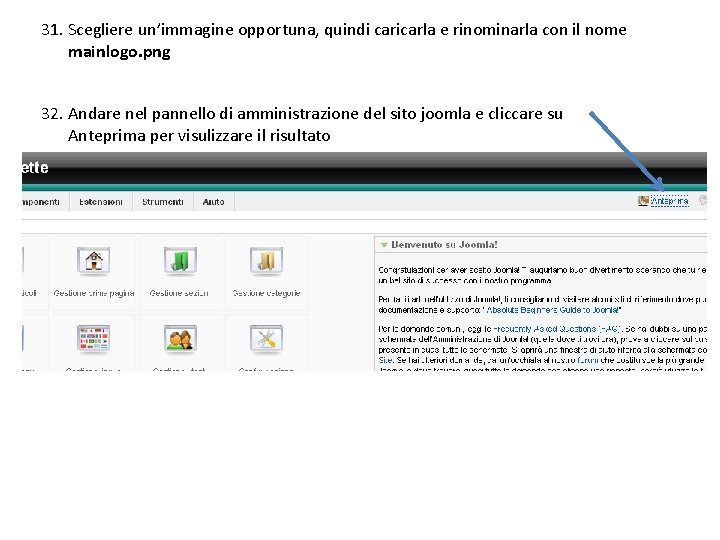Open the Componenti menu
This screenshot has height=540, width=720.
(40, 202)
